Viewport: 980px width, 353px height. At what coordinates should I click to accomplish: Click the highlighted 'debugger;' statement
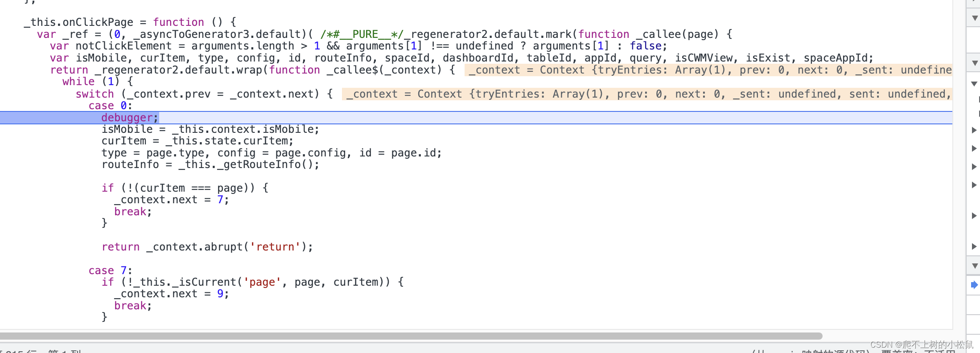click(x=130, y=118)
